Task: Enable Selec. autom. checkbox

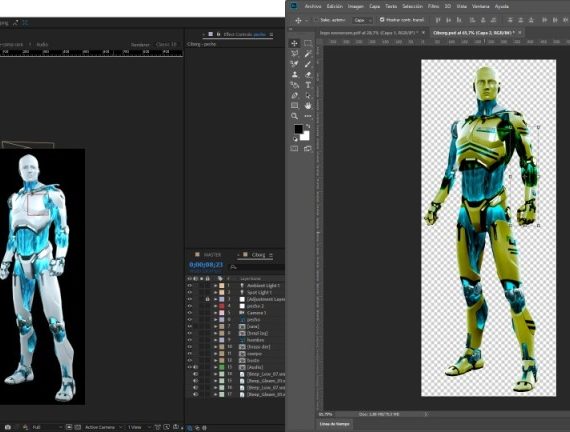Action: (316, 20)
